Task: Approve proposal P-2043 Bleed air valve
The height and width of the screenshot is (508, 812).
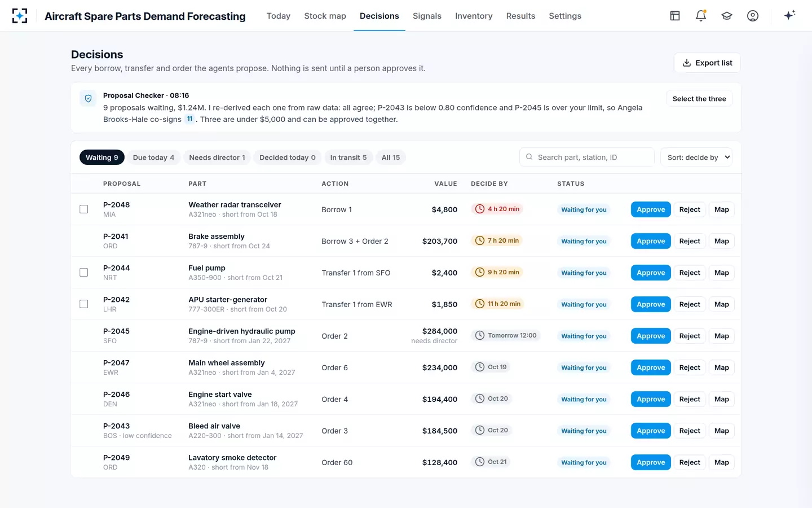Action: tap(651, 431)
